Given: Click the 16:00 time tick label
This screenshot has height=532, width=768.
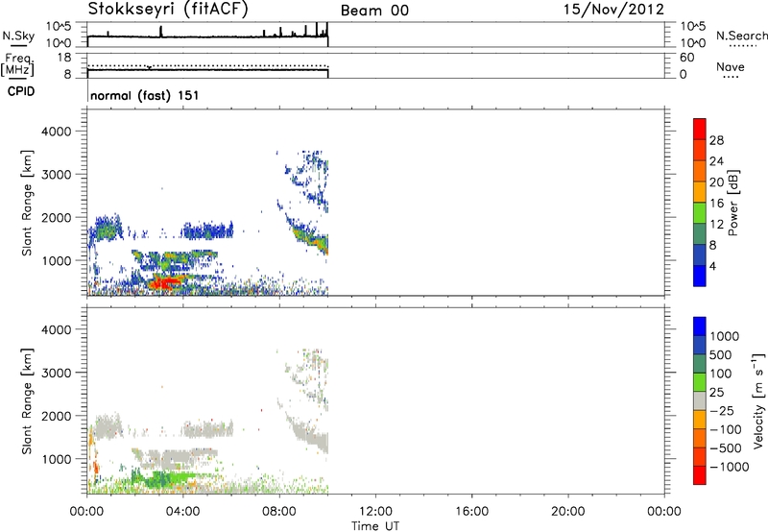Looking at the screenshot, I should tap(471, 512).
